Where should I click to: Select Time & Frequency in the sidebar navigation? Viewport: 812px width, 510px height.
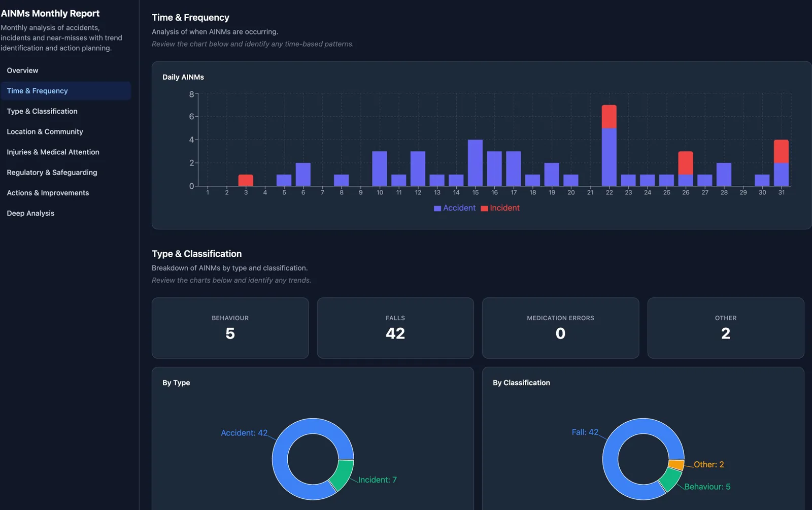(65, 91)
